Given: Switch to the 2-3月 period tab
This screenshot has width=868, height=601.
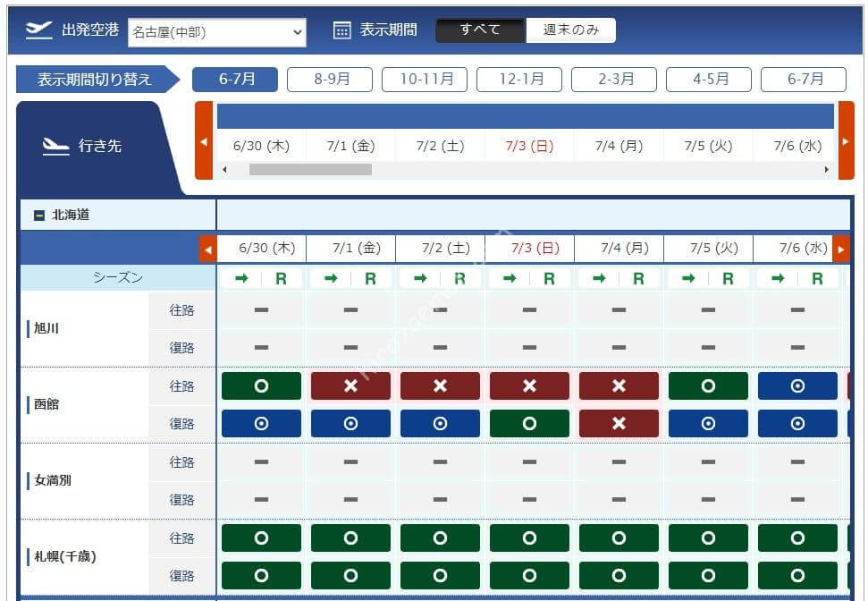Looking at the screenshot, I should (x=614, y=80).
